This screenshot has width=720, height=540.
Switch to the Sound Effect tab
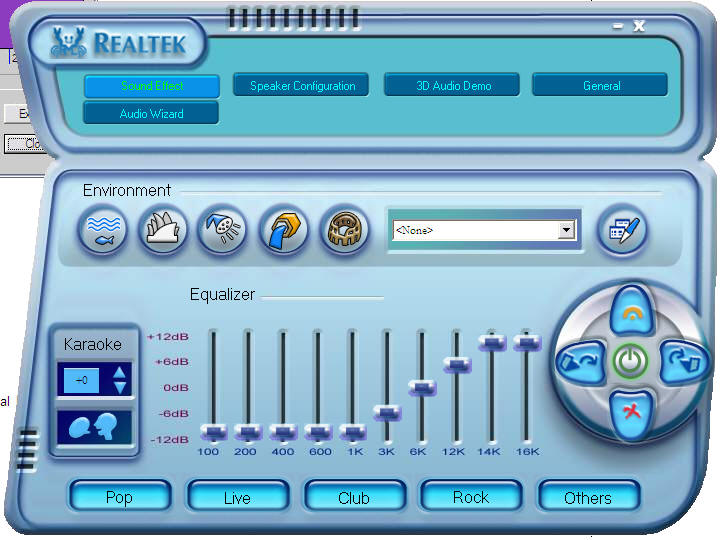click(152, 86)
